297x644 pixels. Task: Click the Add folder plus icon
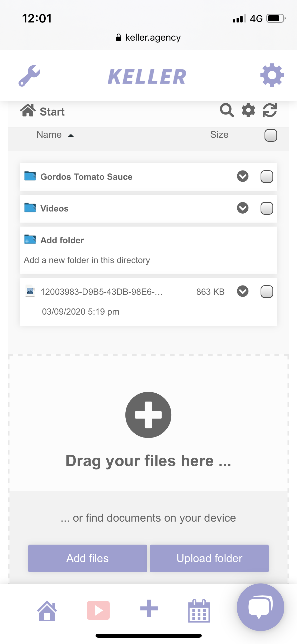tap(30, 239)
